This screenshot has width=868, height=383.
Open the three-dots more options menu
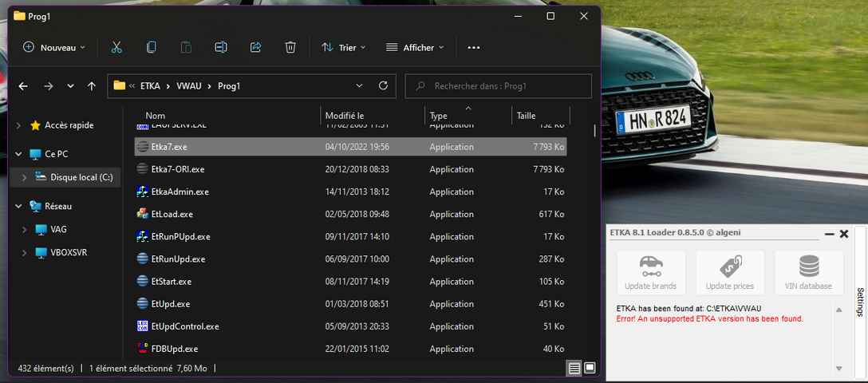[x=473, y=48]
